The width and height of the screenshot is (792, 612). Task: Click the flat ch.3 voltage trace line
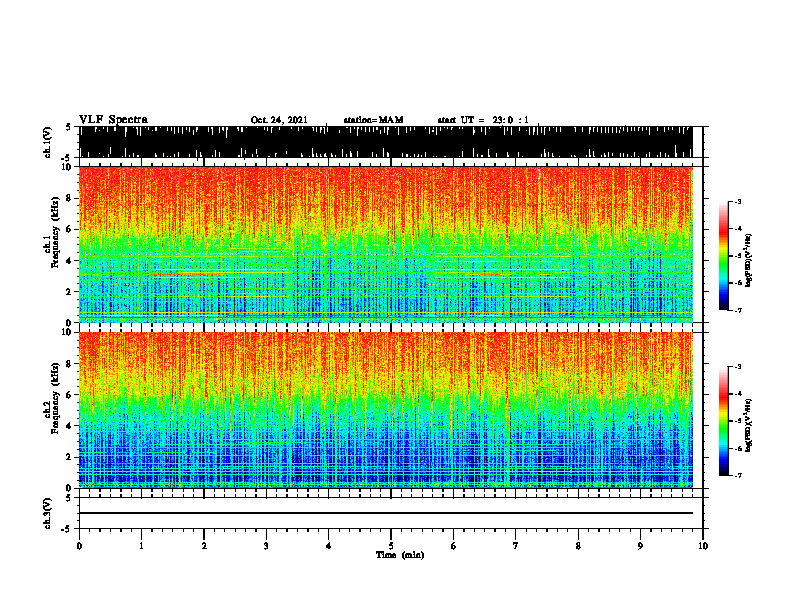(x=385, y=513)
